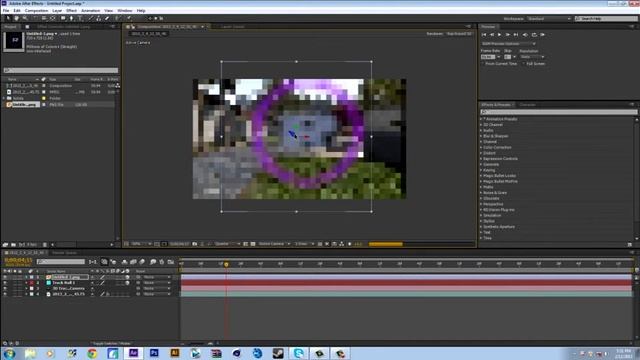Open Active Camera view dropdown in viewer

(x=274, y=244)
